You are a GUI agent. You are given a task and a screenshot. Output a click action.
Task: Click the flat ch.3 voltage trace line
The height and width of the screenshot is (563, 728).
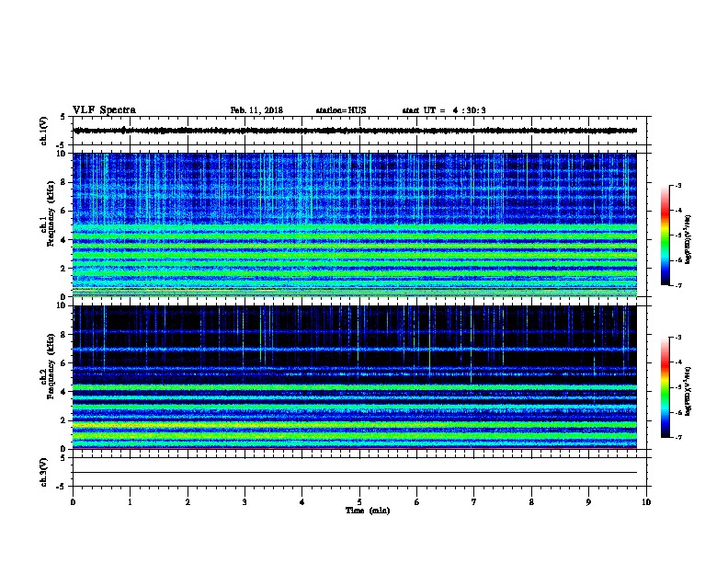coord(355,473)
